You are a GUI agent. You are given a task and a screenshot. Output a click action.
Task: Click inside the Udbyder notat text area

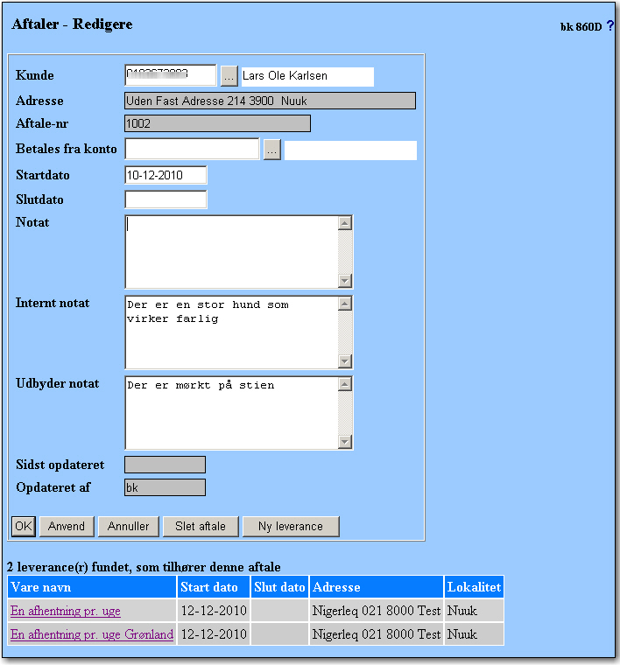click(230, 412)
